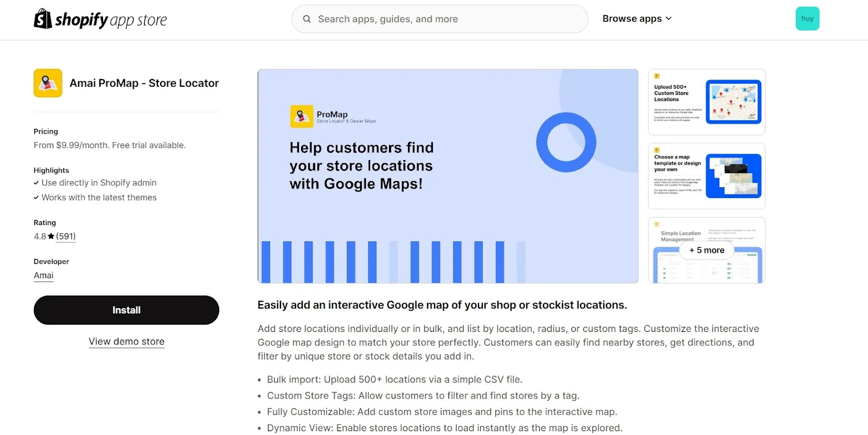Open the 591 reviews link
The width and height of the screenshot is (868, 435).
point(66,236)
